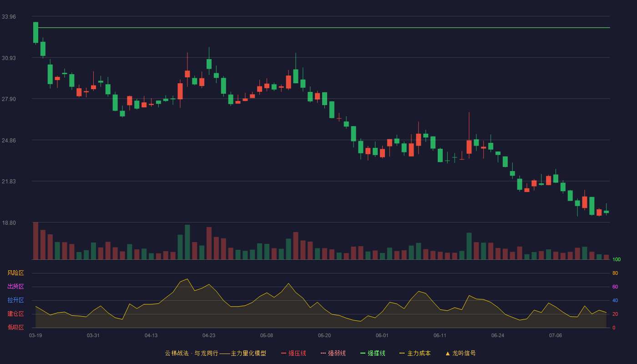The image size is (637, 364).
Task: Click the 建仓区 zone label
Action: (x=15, y=314)
